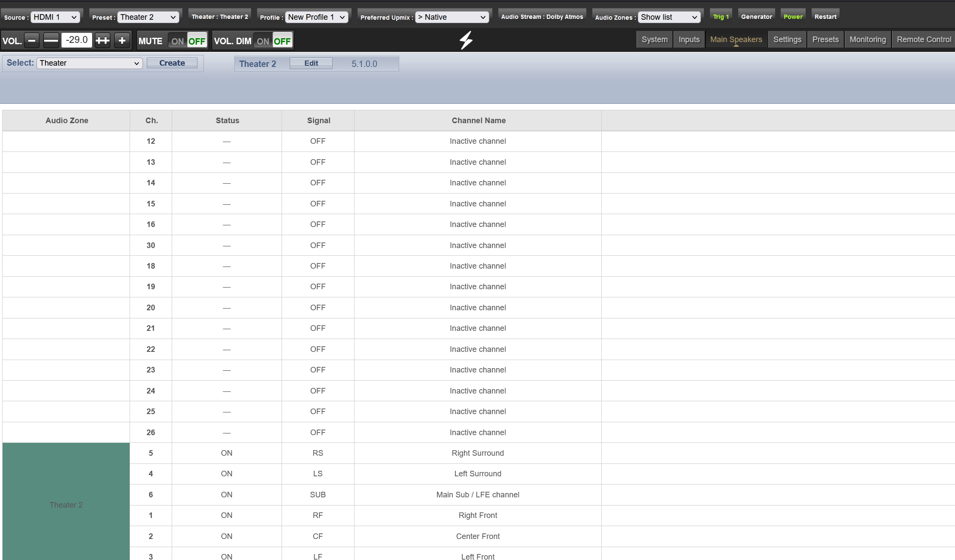Click the large volume decrease long-dash button
Image resolution: width=955 pixels, height=560 pixels.
coord(51,41)
